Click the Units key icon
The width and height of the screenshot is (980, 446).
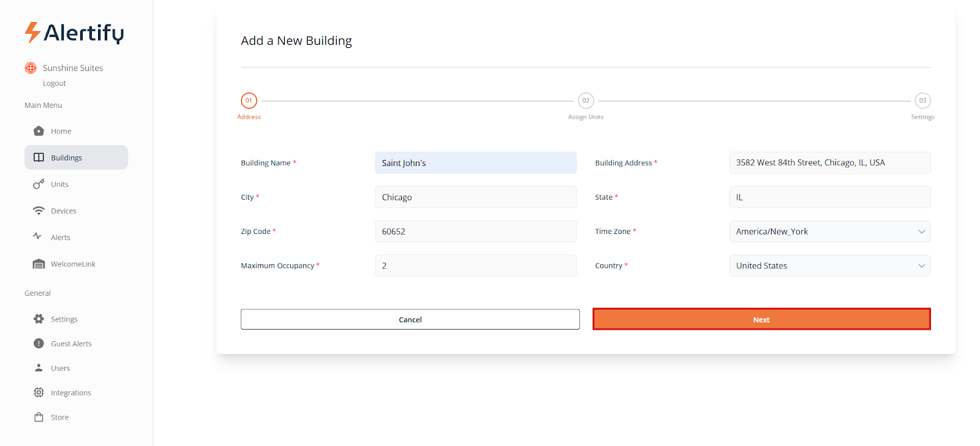point(39,184)
